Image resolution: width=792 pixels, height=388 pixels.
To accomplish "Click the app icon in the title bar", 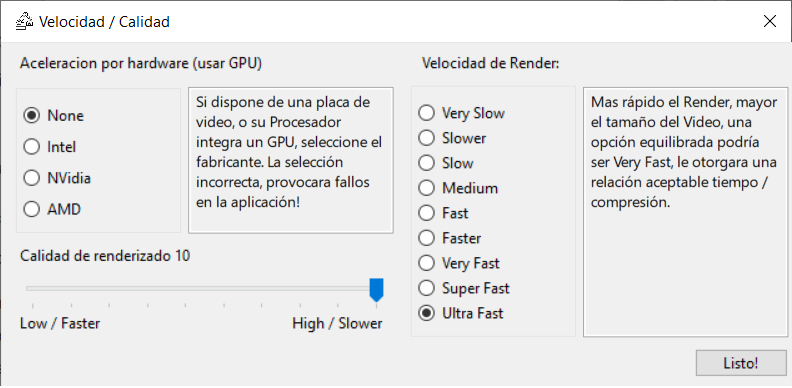I will coord(24,22).
